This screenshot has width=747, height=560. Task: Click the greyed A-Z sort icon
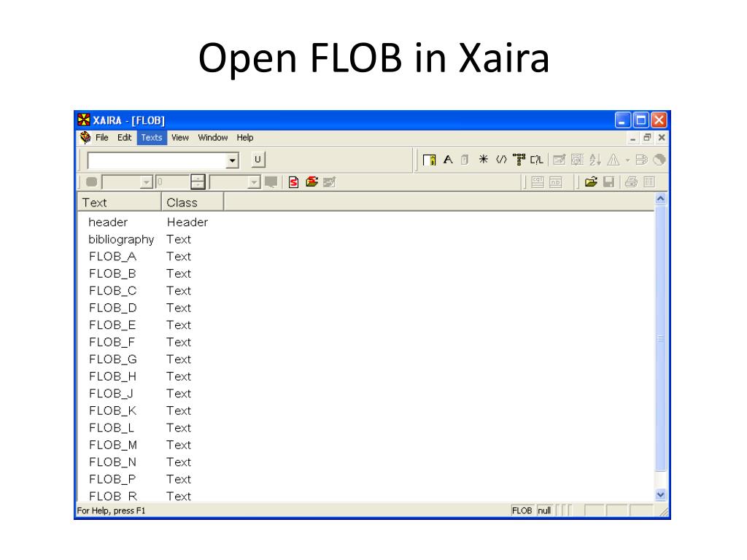(x=595, y=160)
